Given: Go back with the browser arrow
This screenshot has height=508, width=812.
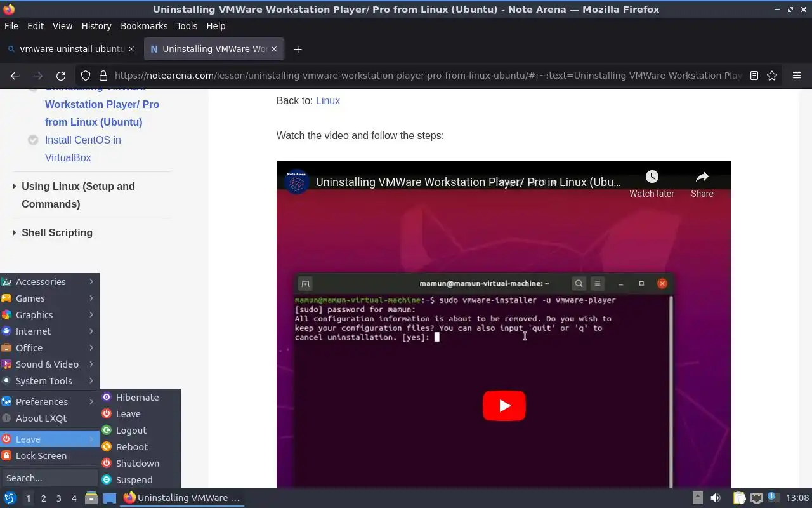Looking at the screenshot, I should click(15, 76).
